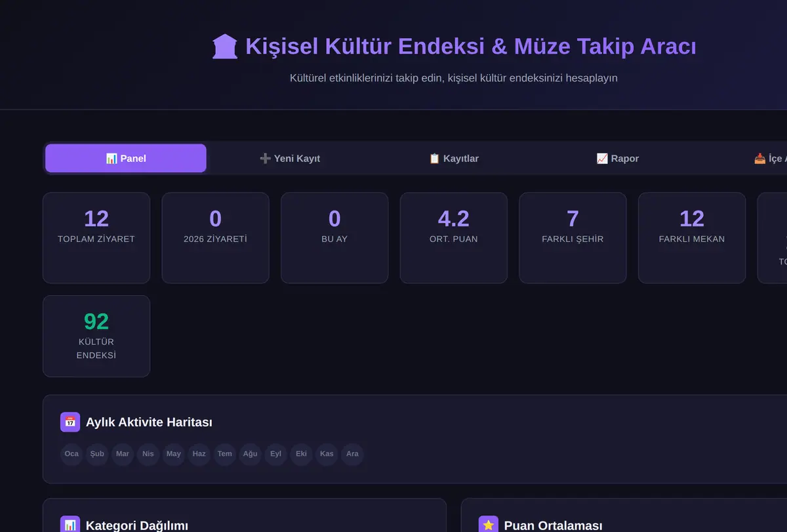Select the Kas month chip
Viewport: 787px width, 532px height.
(327, 454)
